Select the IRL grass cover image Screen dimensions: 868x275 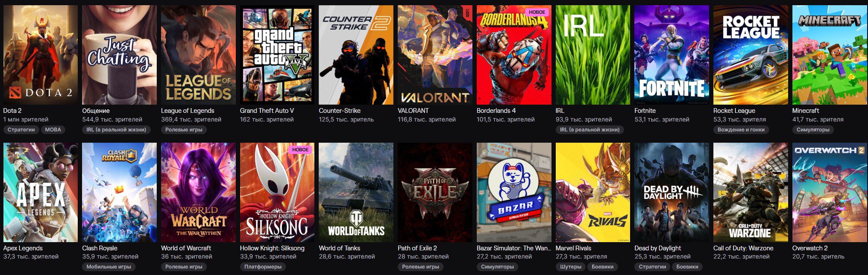(x=593, y=55)
